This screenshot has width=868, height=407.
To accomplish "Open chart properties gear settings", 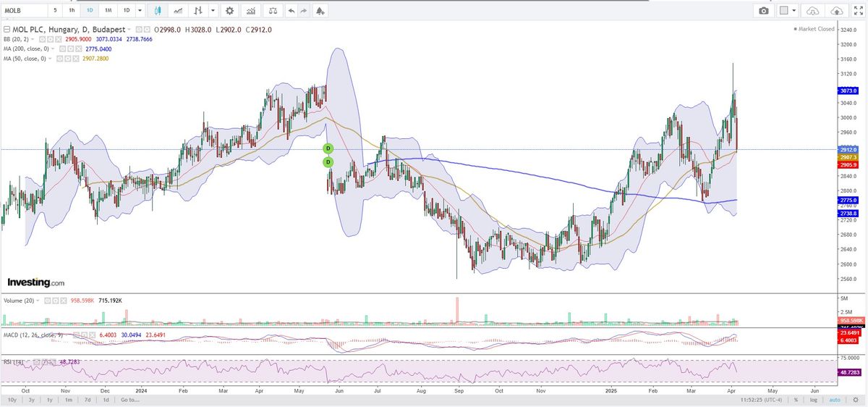I will pyautogui.click(x=230, y=11).
